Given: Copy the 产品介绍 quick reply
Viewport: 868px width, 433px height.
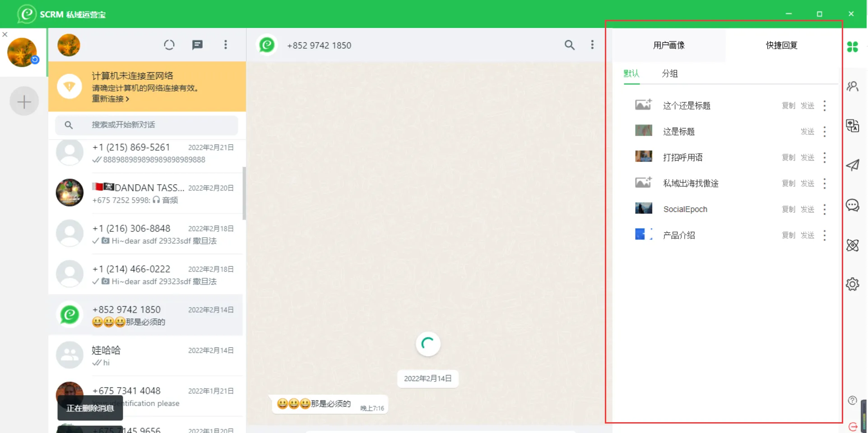Looking at the screenshot, I should click(789, 235).
